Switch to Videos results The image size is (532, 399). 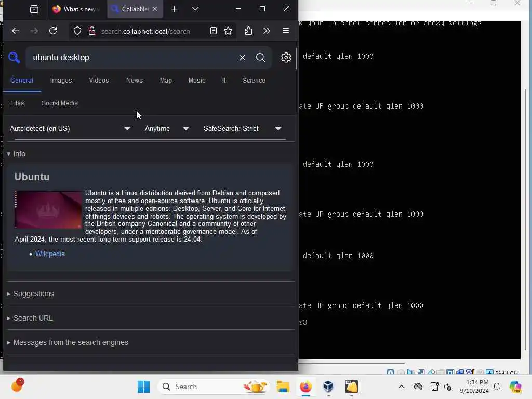pos(99,81)
